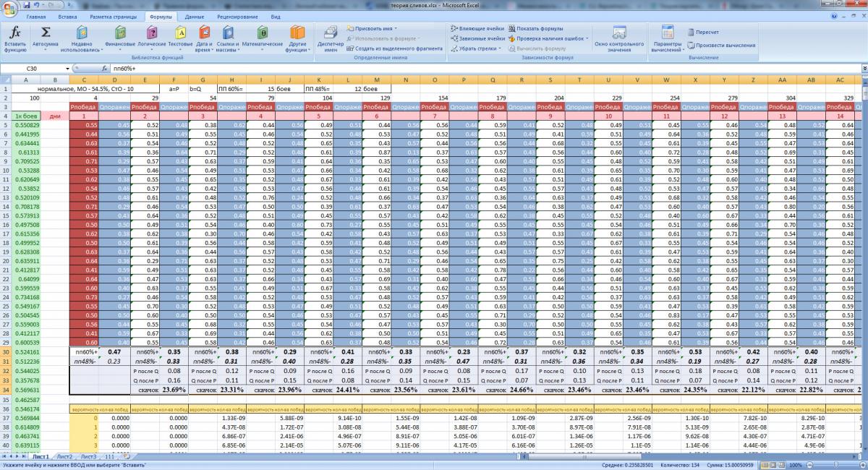This screenshot has width=868, height=470.
Task: Open the Text functions book icon
Action: (180, 38)
